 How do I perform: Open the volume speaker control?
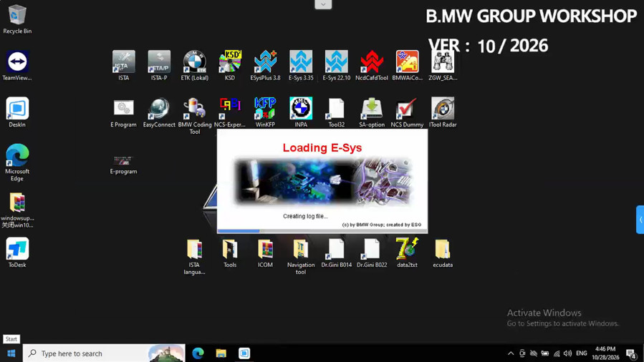pos(567,353)
